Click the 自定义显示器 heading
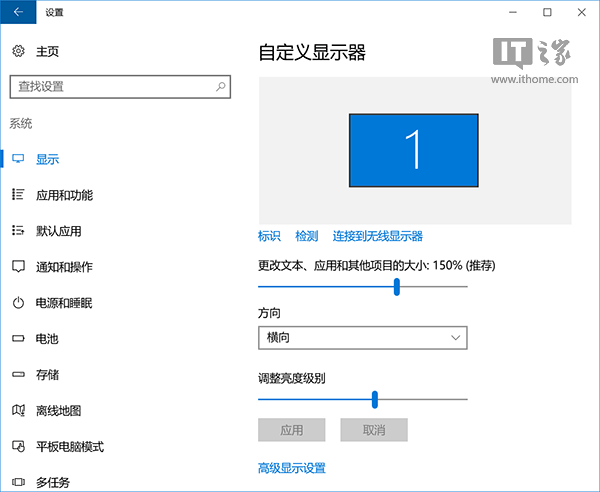600x492 pixels. [312, 52]
